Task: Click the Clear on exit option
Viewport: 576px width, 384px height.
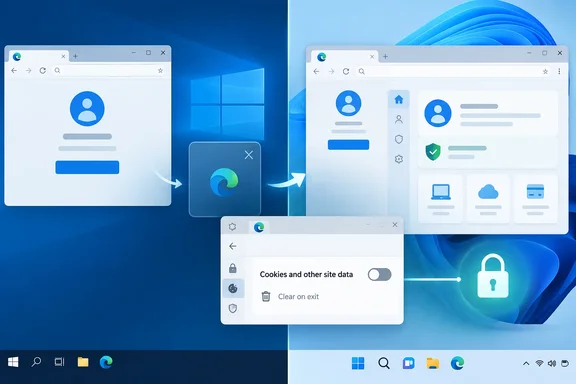Action: 298,297
